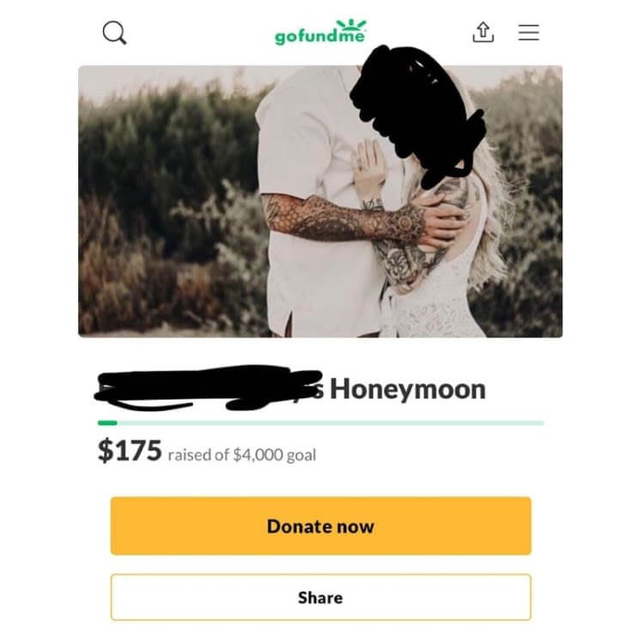Click the green filled segment of the progress bar

pyautogui.click(x=107, y=422)
